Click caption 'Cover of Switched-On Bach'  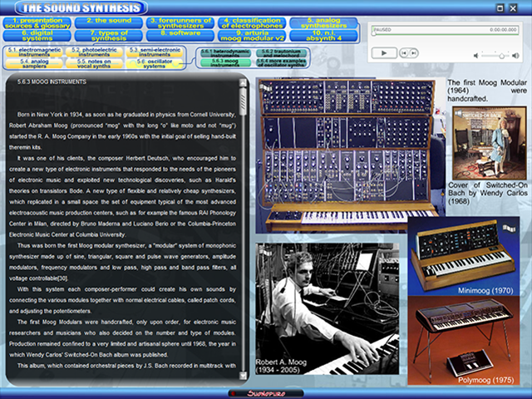[488, 193]
